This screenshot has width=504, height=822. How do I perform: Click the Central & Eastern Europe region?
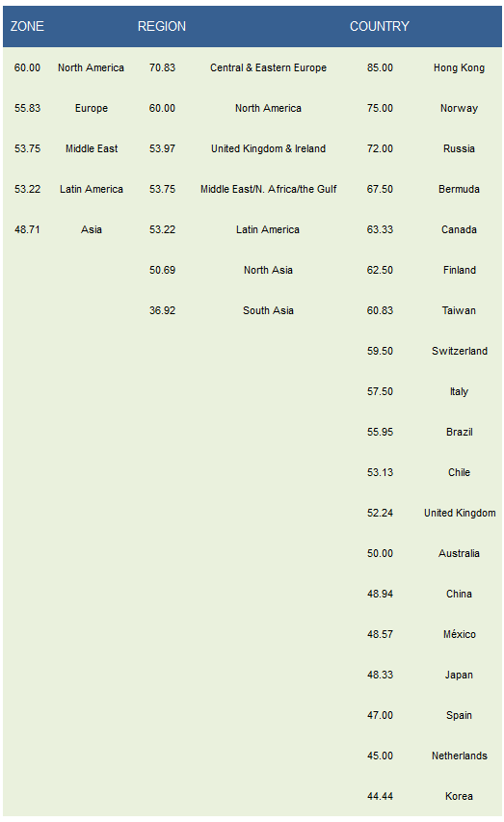tap(268, 67)
